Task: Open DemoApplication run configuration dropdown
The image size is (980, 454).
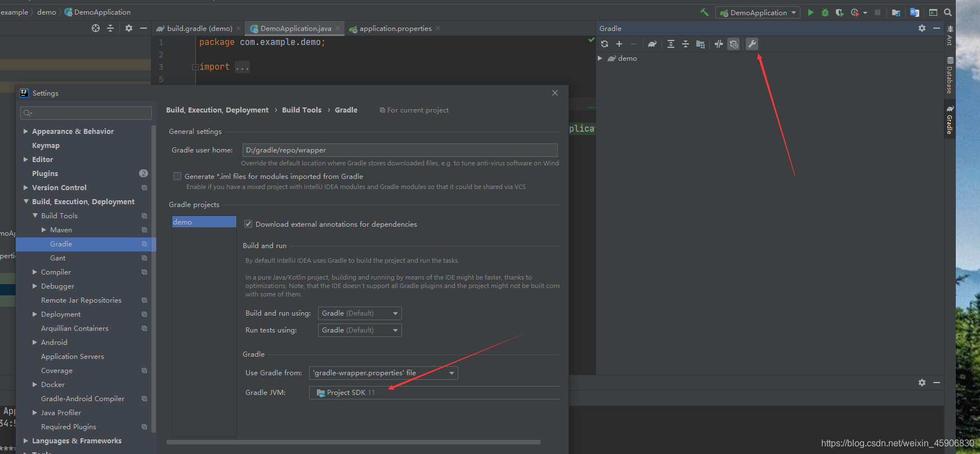Action: click(758, 12)
